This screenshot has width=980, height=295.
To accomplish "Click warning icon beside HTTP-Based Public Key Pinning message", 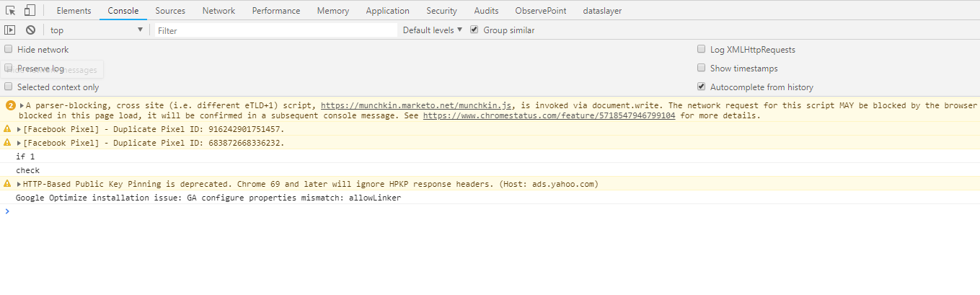I will click(x=8, y=184).
